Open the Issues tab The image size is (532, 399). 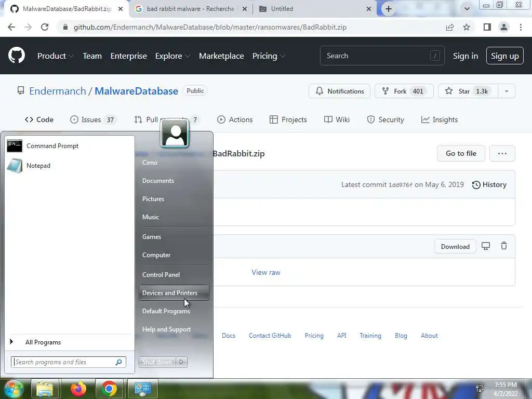pyautogui.click(x=92, y=119)
